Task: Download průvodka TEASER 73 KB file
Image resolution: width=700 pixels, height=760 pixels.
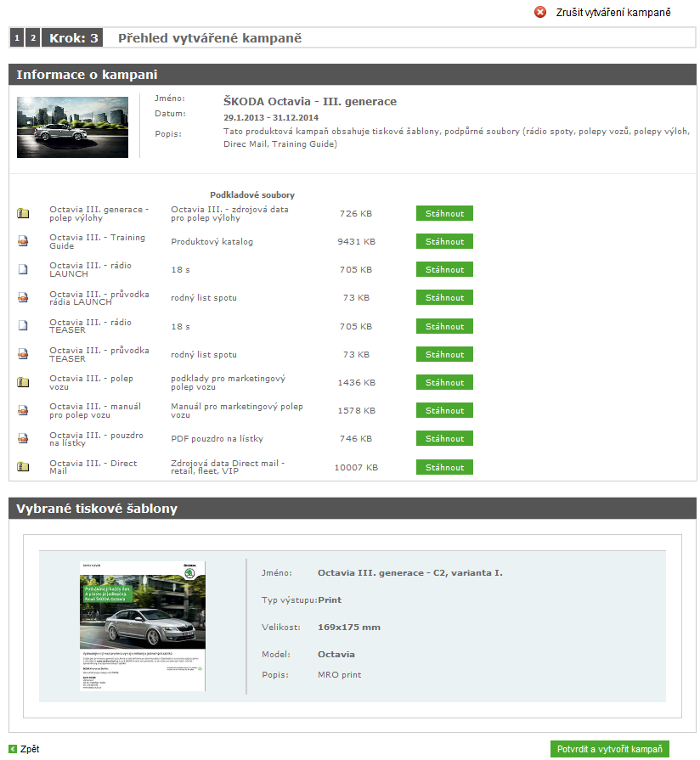Action: 444,354
